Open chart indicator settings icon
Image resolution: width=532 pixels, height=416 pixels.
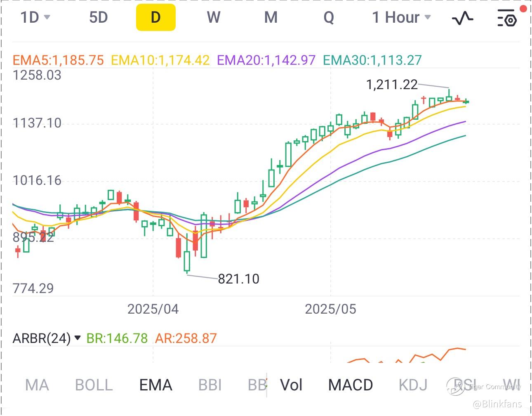click(507, 18)
